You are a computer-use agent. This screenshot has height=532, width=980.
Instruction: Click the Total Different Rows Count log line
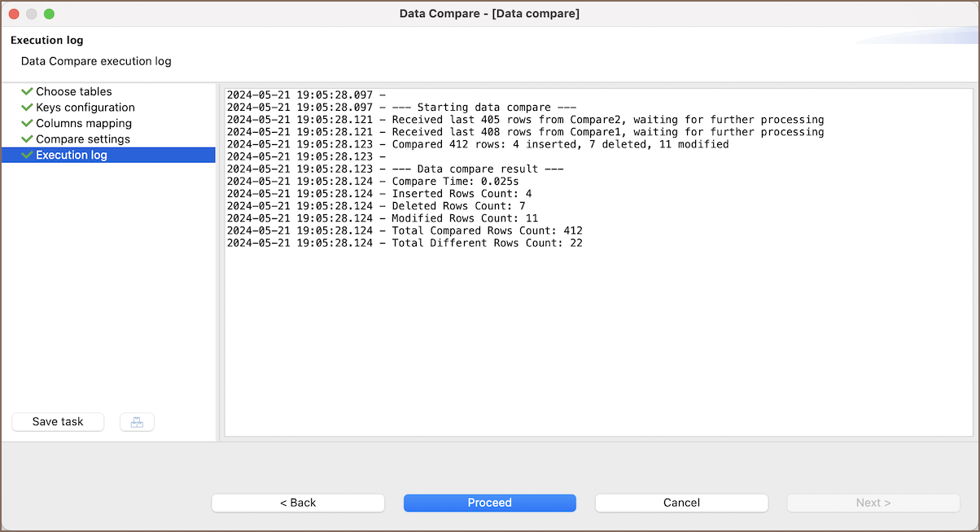(405, 243)
